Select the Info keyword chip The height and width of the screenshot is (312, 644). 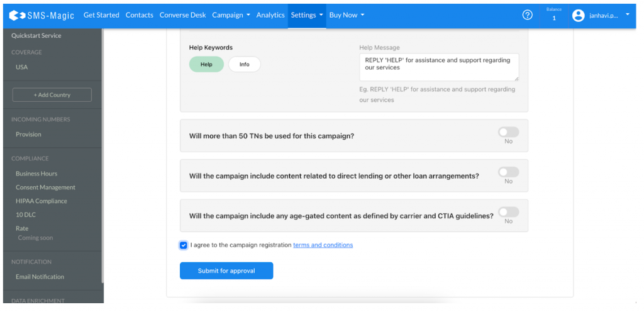pos(244,64)
